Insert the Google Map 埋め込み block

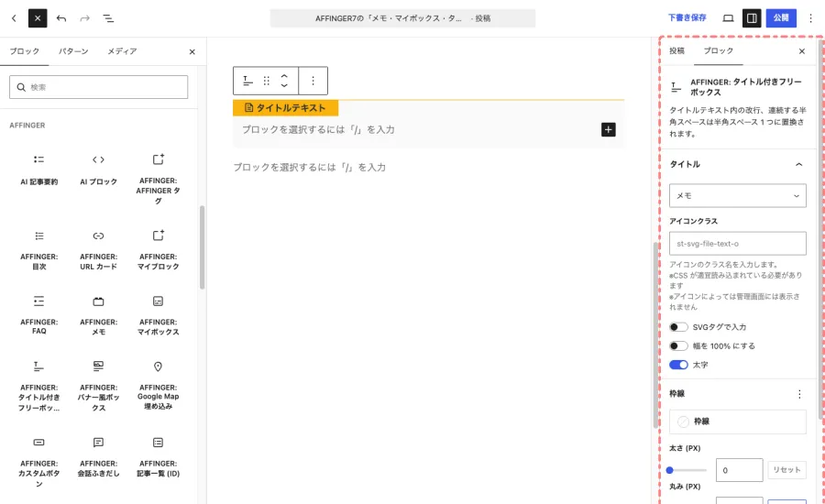(x=158, y=386)
